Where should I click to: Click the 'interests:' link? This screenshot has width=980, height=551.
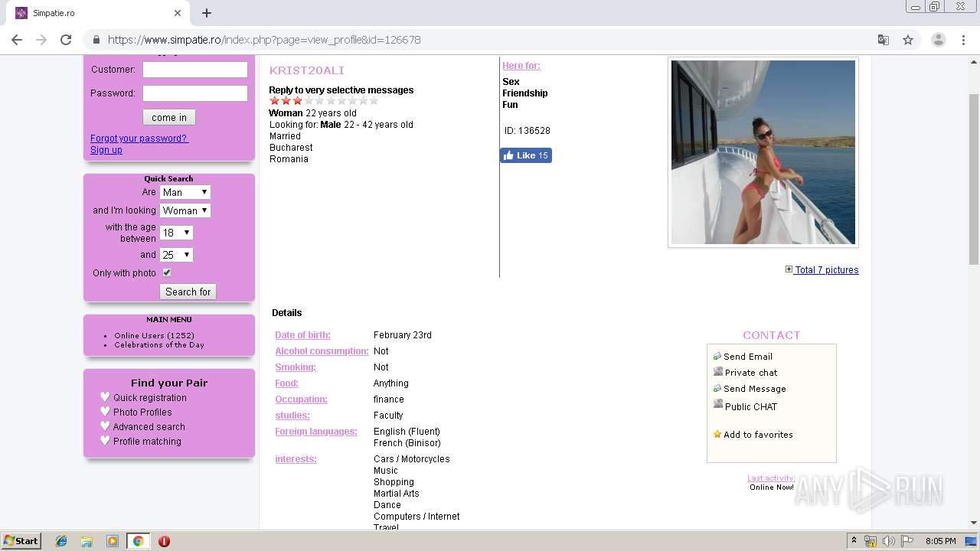[296, 459]
